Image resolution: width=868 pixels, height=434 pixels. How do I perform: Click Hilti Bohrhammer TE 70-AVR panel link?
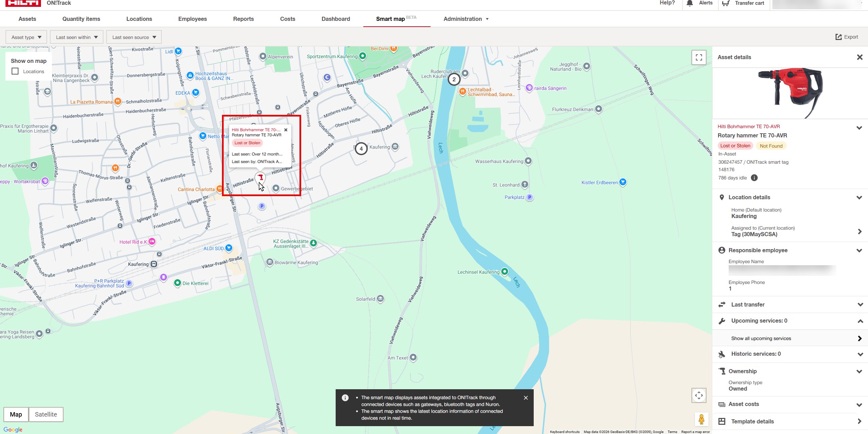coord(749,126)
